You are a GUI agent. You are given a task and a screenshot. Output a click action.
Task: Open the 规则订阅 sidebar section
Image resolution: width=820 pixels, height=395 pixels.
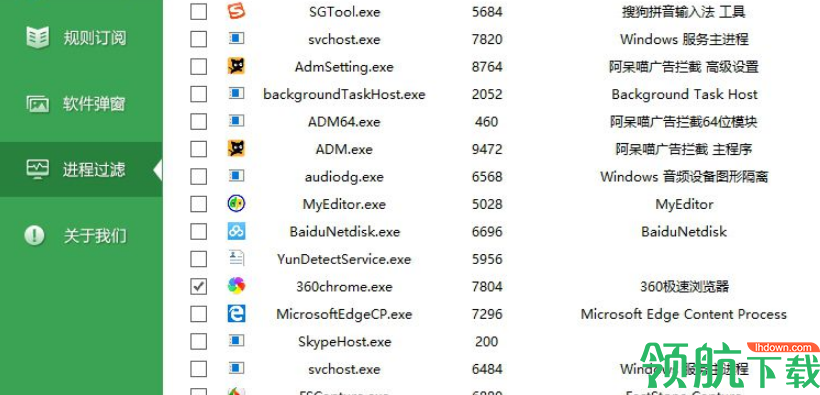tap(81, 38)
